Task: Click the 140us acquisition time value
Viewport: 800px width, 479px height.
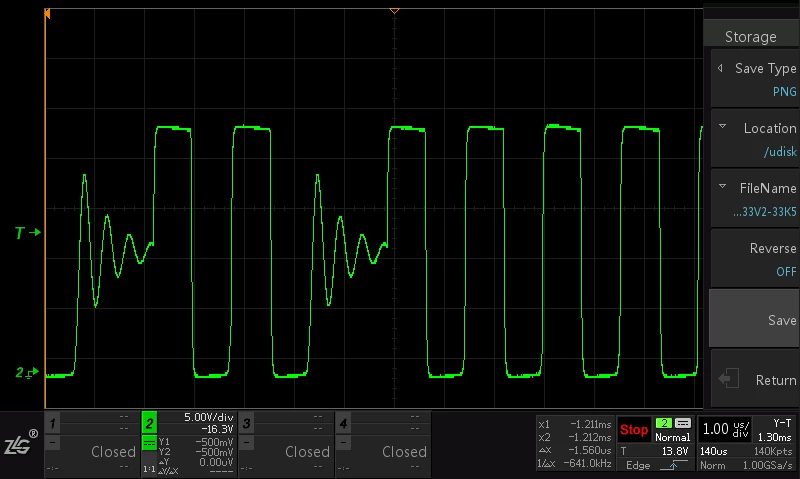Action: [713, 451]
